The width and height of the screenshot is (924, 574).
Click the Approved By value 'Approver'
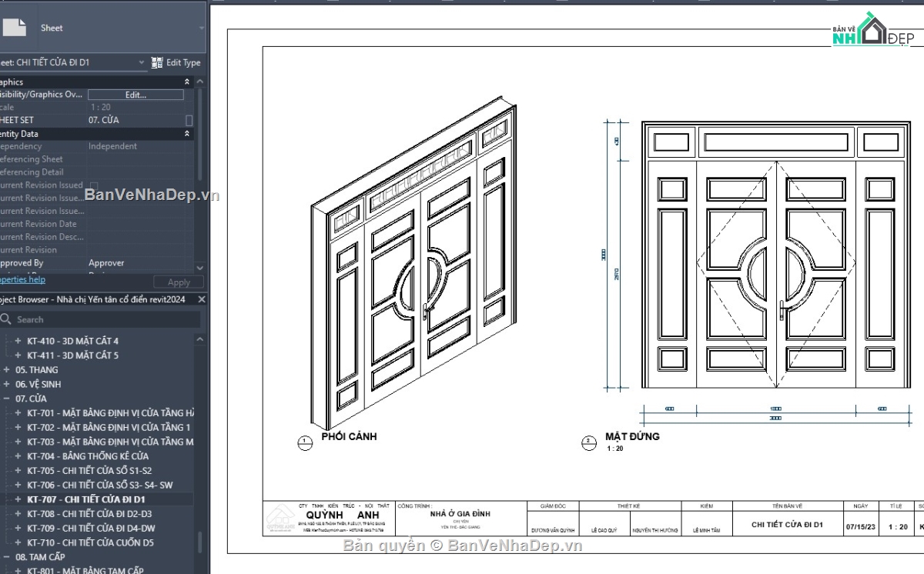[106, 263]
